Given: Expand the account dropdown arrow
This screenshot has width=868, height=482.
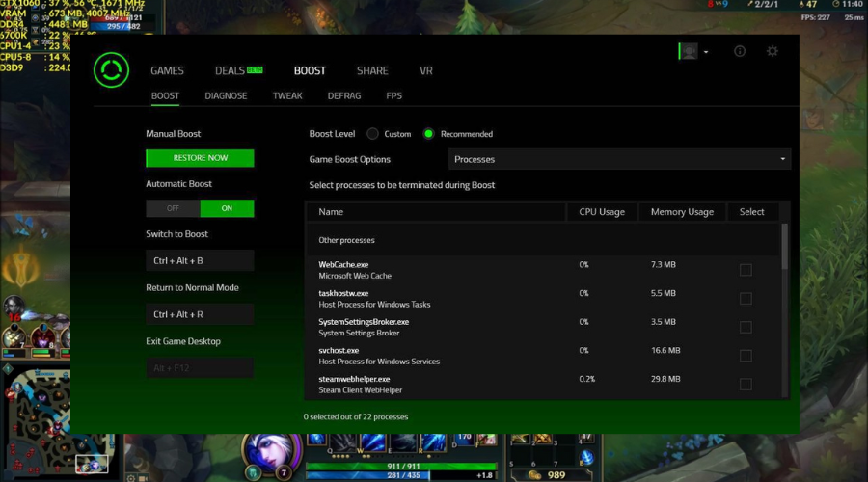Looking at the screenshot, I should 706,52.
